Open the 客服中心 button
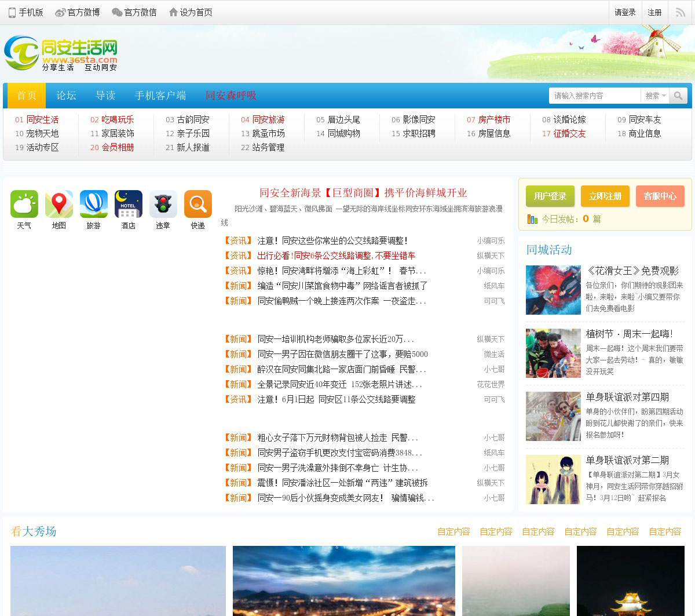Screen dimensions: 695x616 click(x=660, y=196)
